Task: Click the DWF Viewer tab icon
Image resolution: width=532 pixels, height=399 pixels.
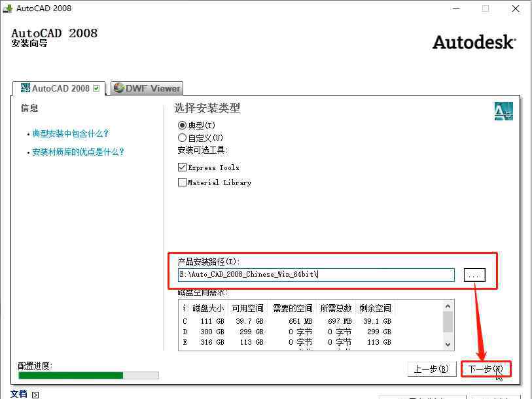Action: 118,88
